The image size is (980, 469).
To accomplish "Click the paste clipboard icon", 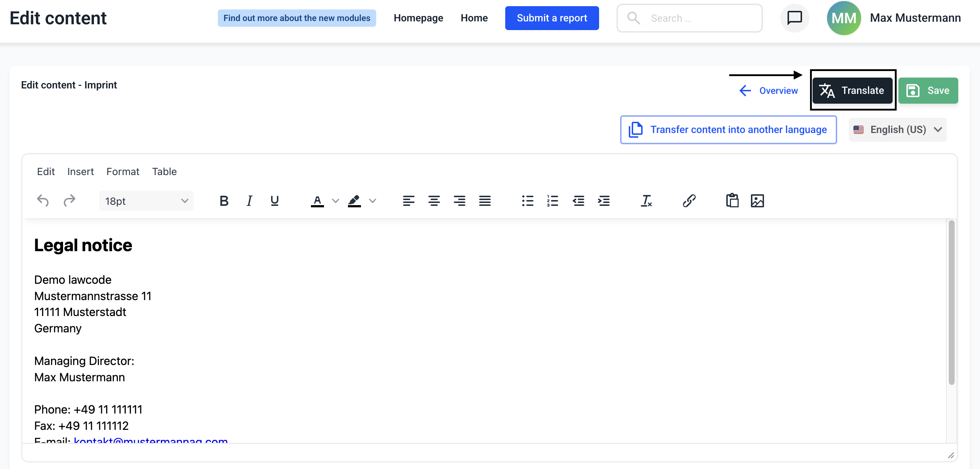I will click(732, 200).
